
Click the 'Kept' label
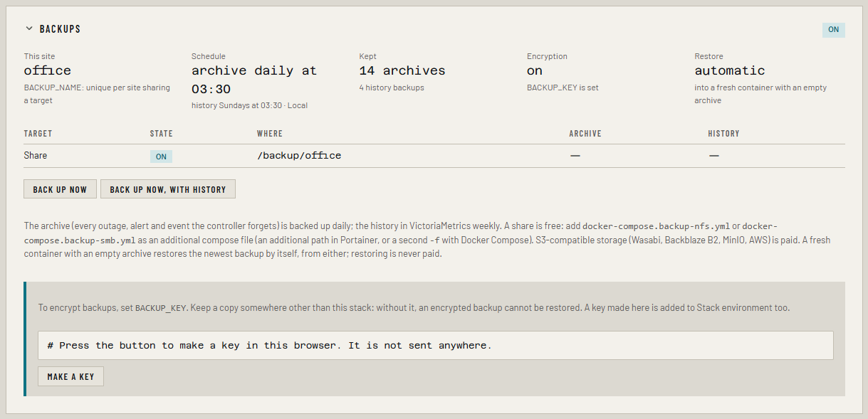(368, 56)
